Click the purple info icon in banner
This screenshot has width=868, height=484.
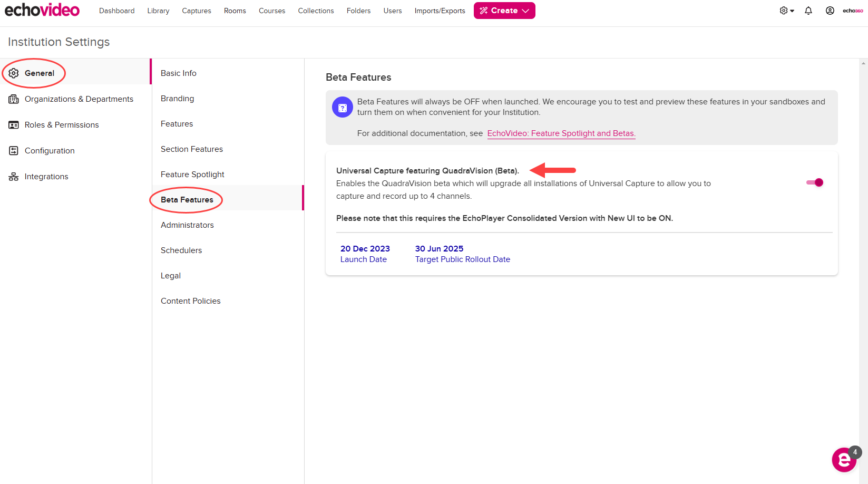343,108
